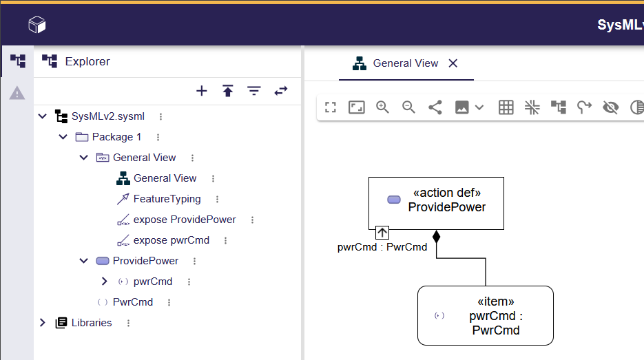
Task: Zoom in on the diagram
Action: (382, 107)
